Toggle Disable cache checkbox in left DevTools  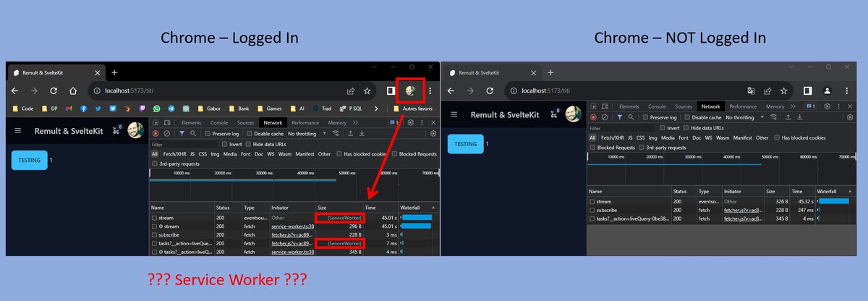[x=250, y=134]
